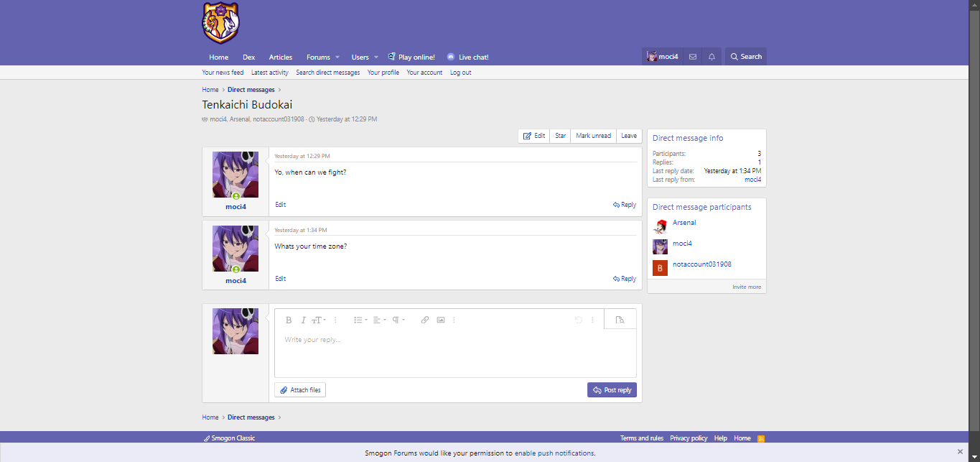Click in the Write your reply field
Image resolution: width=980 pixels, height=462 pixels.
[455, 352]
